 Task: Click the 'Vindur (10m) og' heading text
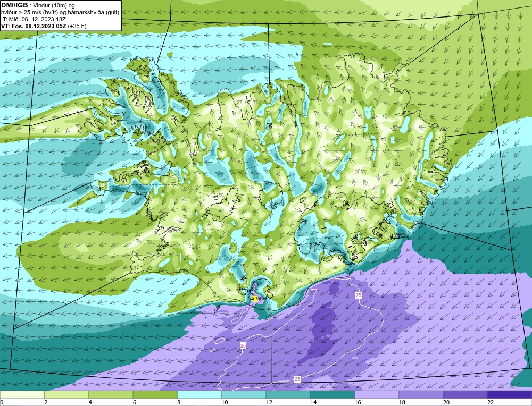(x=55, y=5)
